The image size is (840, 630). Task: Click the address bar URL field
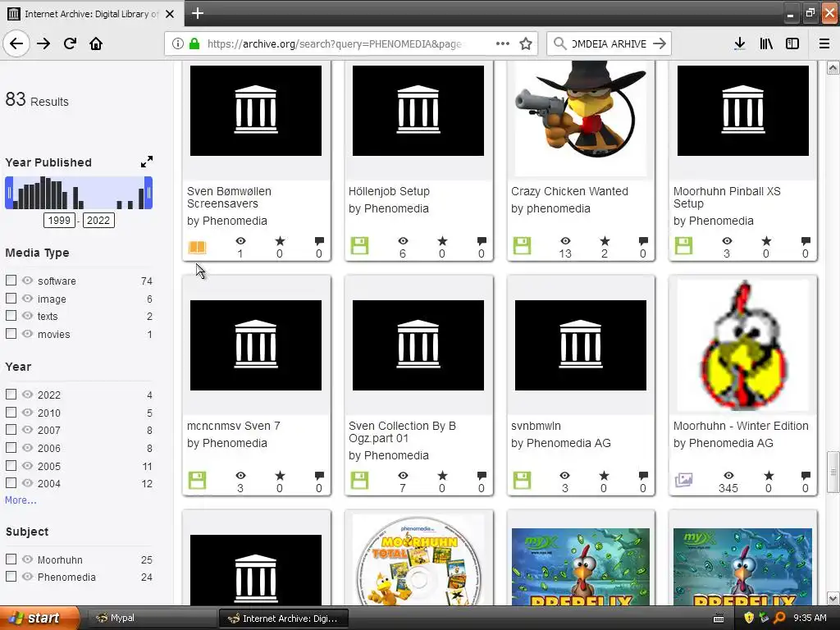[335, 44]
